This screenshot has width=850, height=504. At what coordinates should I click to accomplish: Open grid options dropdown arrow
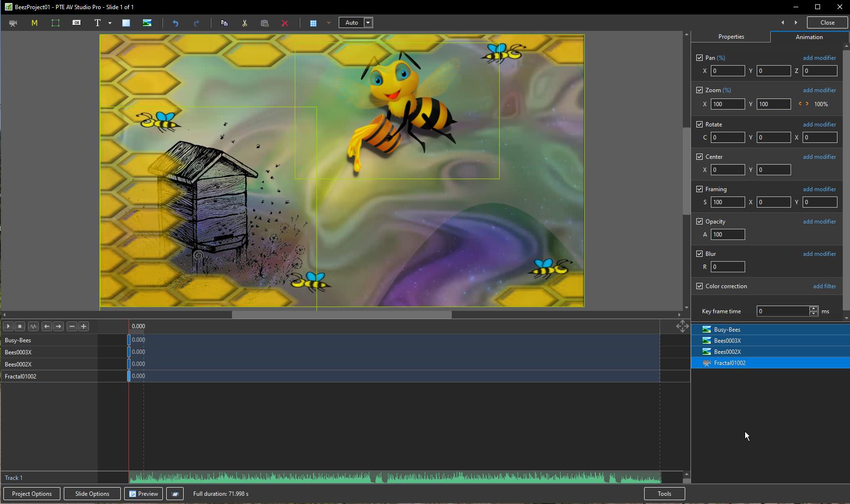(329, 23)
